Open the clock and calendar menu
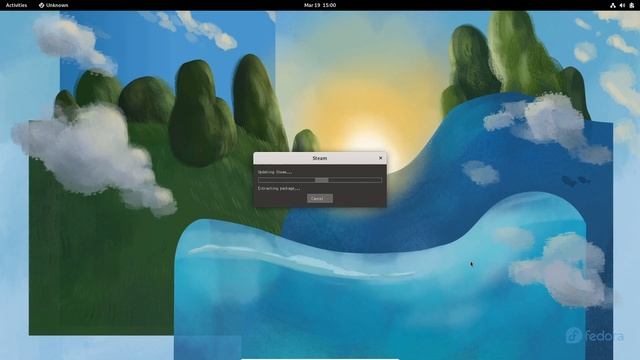The height and width of the screenshot is (360, 640). click(320, 5)
